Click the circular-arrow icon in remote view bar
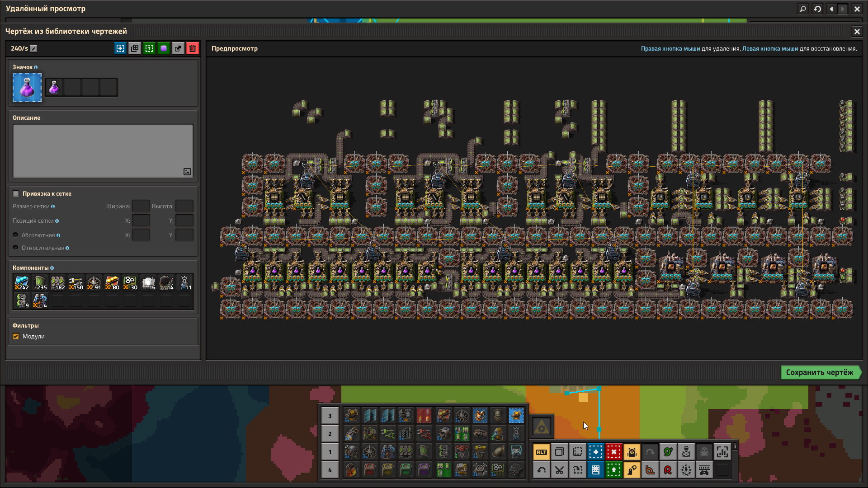 coord(817,9)
